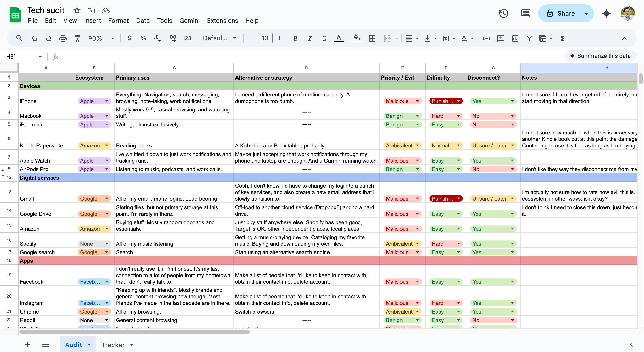This screenshot has height=352, width=644.
Task: Toggle italic formatting
Action: [x=309, y=38]
